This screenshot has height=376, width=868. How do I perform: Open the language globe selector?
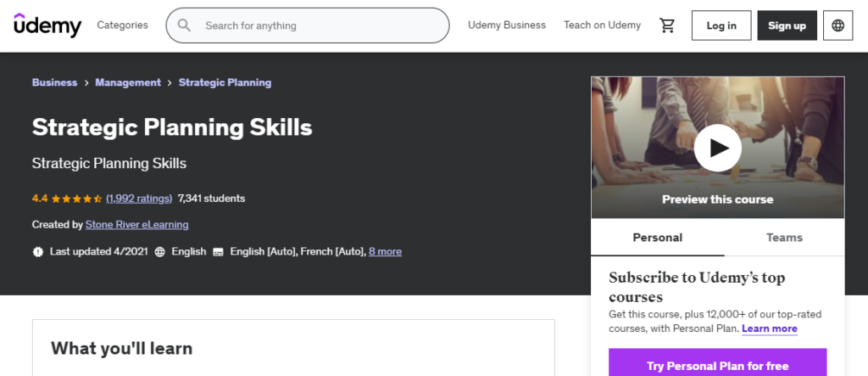tap(837, 25)
